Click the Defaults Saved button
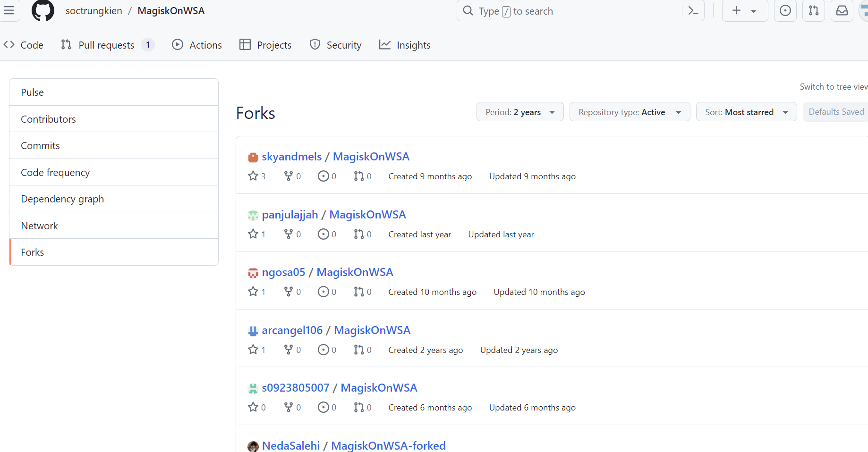This screenshot has height=452, width=868. [x=836, y=112]
